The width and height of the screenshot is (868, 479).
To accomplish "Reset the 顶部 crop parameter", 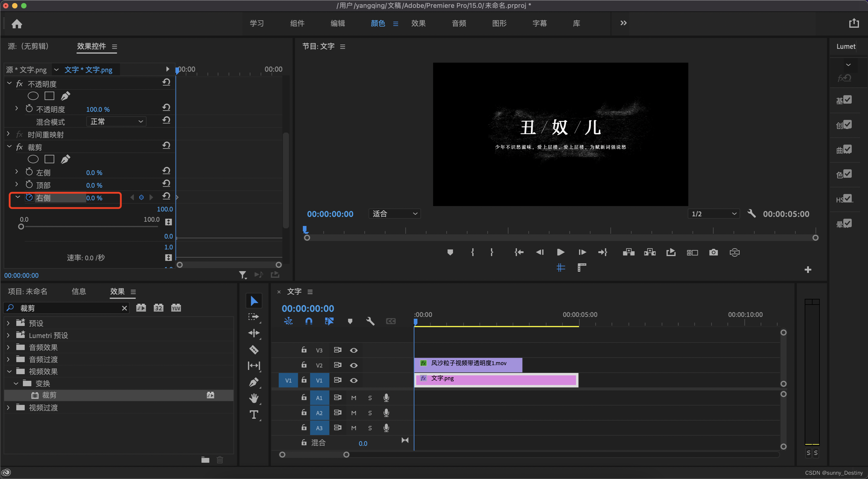I will click(166, 183).
